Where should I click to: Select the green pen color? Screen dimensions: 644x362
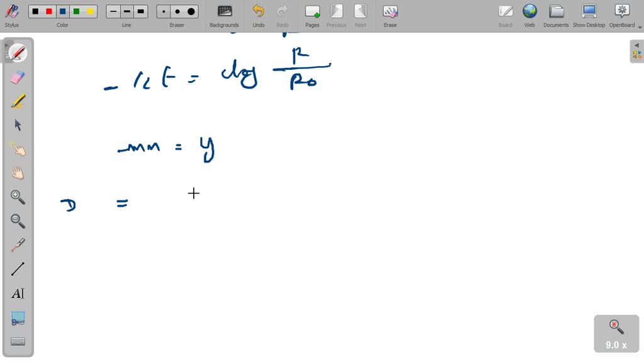coord(76,11)
